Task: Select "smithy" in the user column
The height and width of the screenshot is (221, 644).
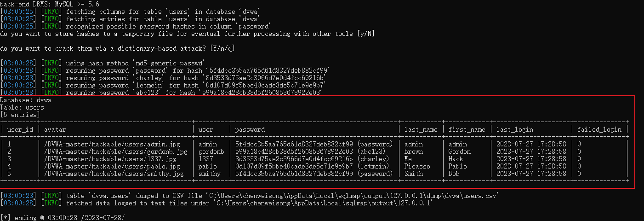Action: pos(209,174)
